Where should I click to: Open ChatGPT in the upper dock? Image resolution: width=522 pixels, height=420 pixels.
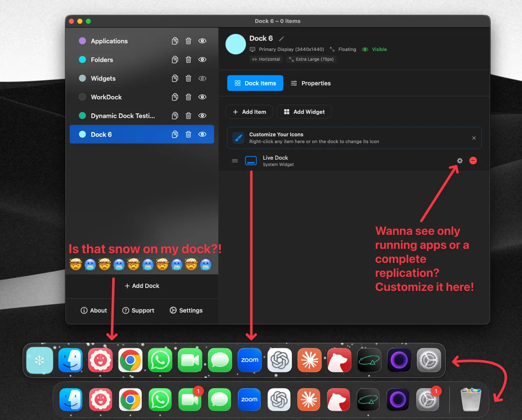click(279, 361)
